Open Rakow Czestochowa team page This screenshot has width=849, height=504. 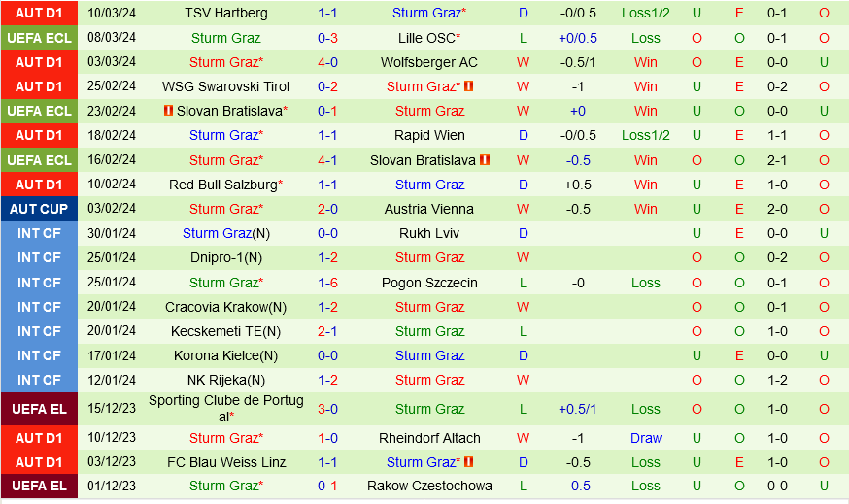click(429, 486)
